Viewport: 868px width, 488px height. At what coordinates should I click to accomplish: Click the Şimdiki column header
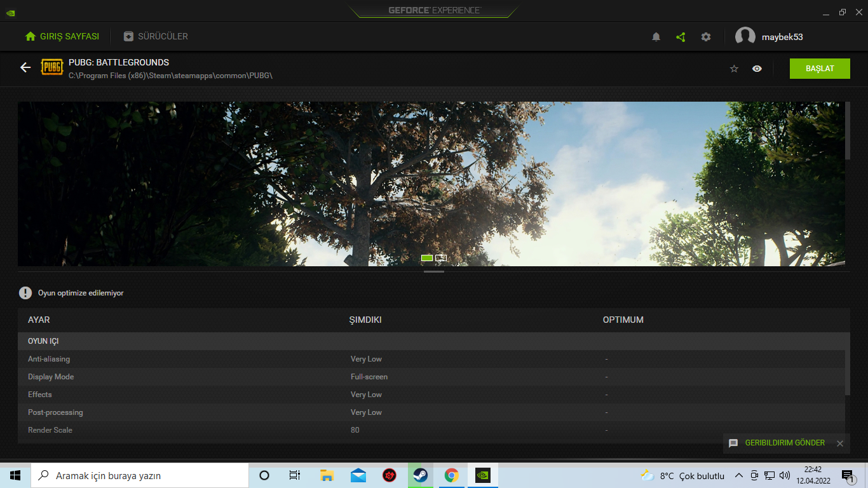(x=365, y=320)
